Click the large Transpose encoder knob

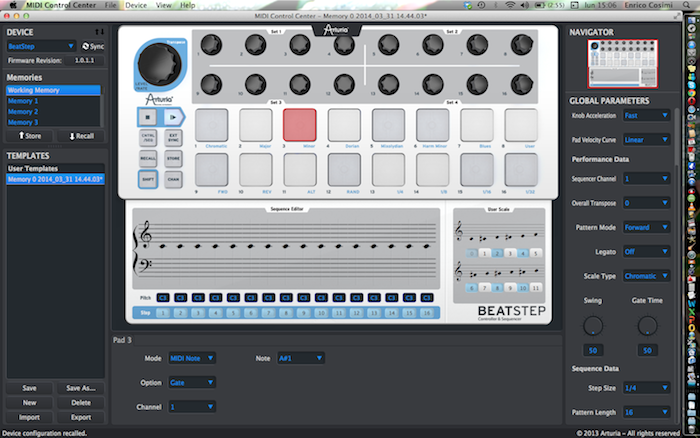pyautogui.click(x=157, y=61)
